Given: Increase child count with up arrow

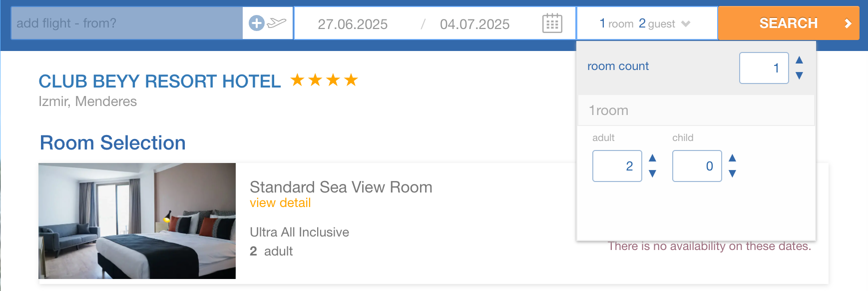Looking at the screenshot, I should [732, 158].
